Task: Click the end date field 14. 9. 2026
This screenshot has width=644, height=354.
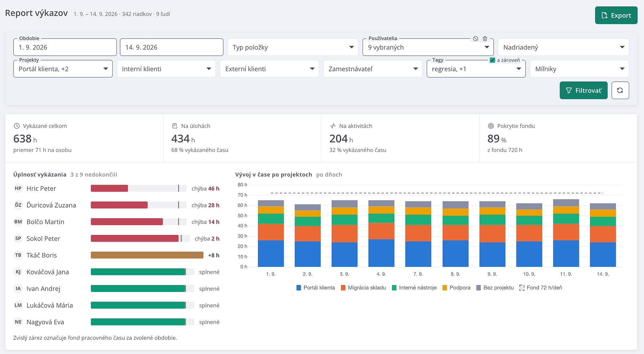Action: point(172,47)
